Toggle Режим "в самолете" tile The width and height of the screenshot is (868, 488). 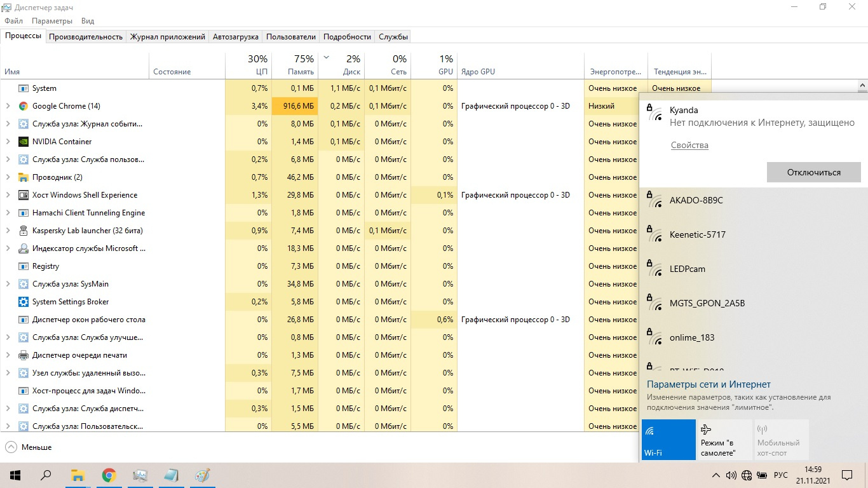[x=724, y=440]
